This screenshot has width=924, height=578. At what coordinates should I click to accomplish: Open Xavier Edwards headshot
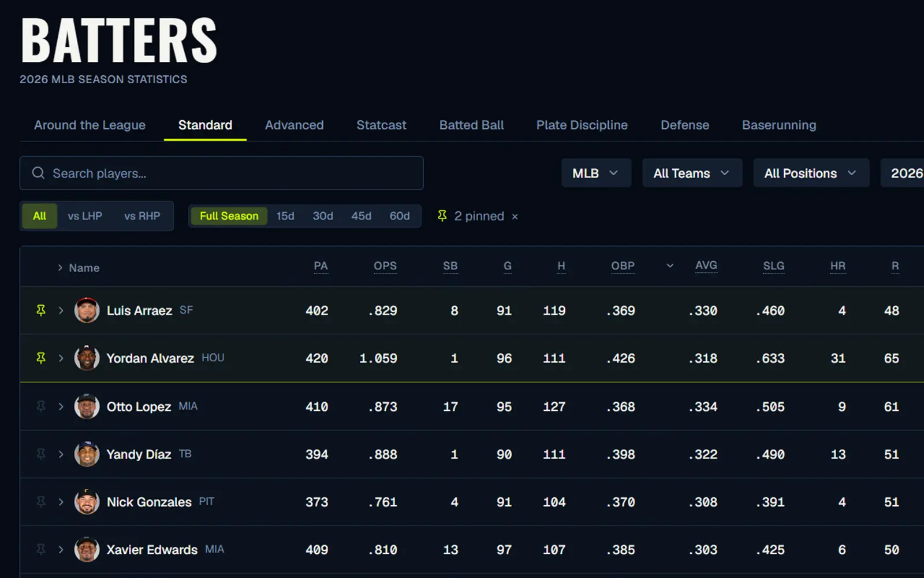(87, 550)
